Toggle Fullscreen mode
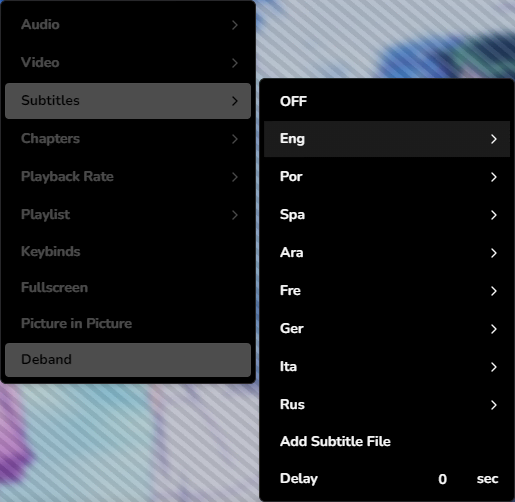515x502 pixels. pos(128,288)
